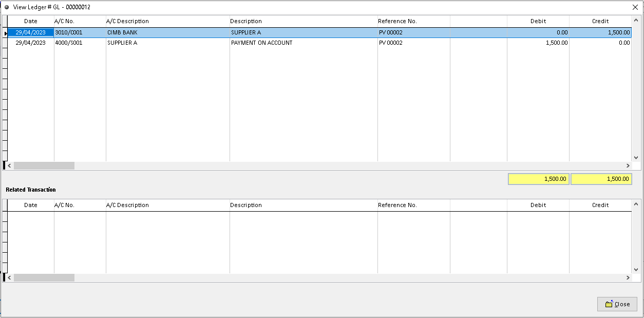Image resolution: width=644 pixels, height=318 pixels.
Task: Click the Debit header in the Related Transaction grid
Action: click(x=538, y=205)
